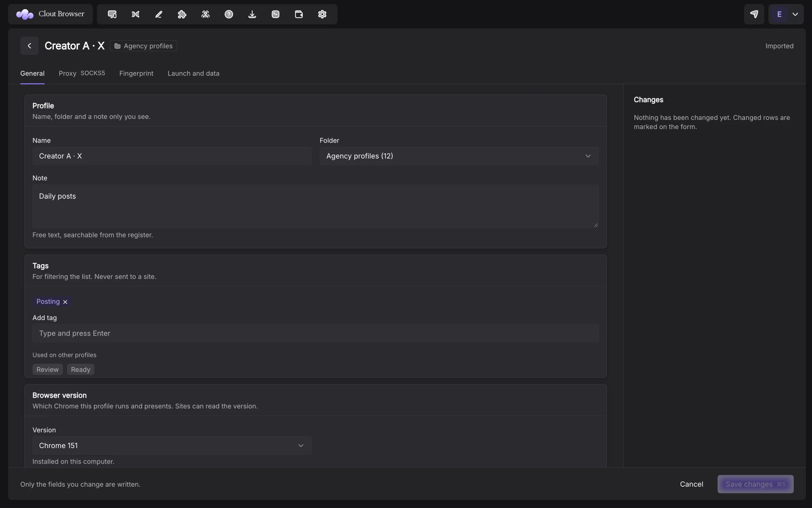The height and width of the screenshot is (508, 812).
Task: Click the download arrow icon
Action: tap(252, 14)
